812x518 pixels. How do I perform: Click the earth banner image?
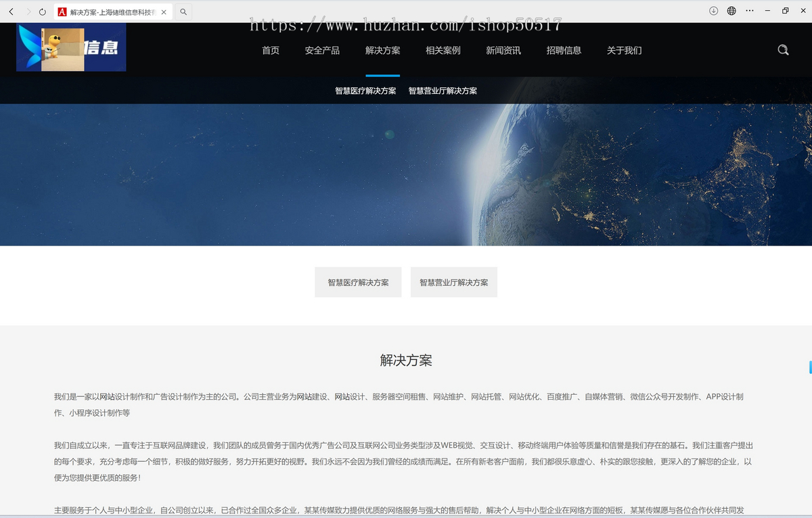pos(406,174)
